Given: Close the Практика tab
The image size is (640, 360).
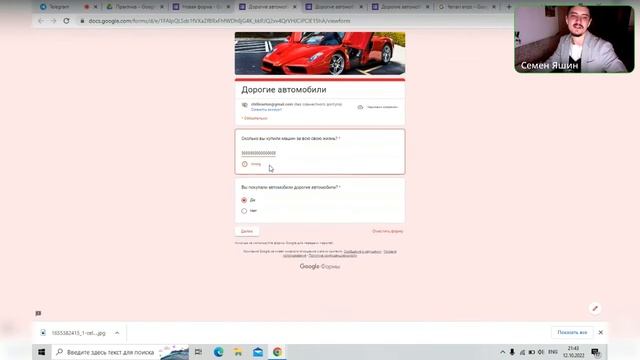Looking at the screenshot, I should point(162,7).
